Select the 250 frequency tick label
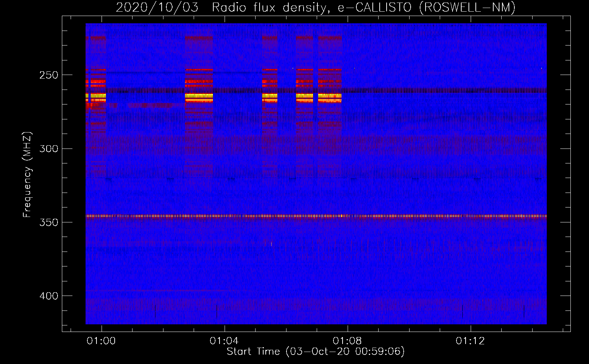589x364 pixels. pos(49,75)
